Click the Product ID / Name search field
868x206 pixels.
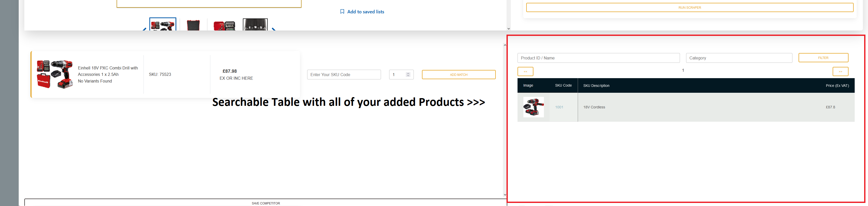pyautogui.click(x=598, y=58)
